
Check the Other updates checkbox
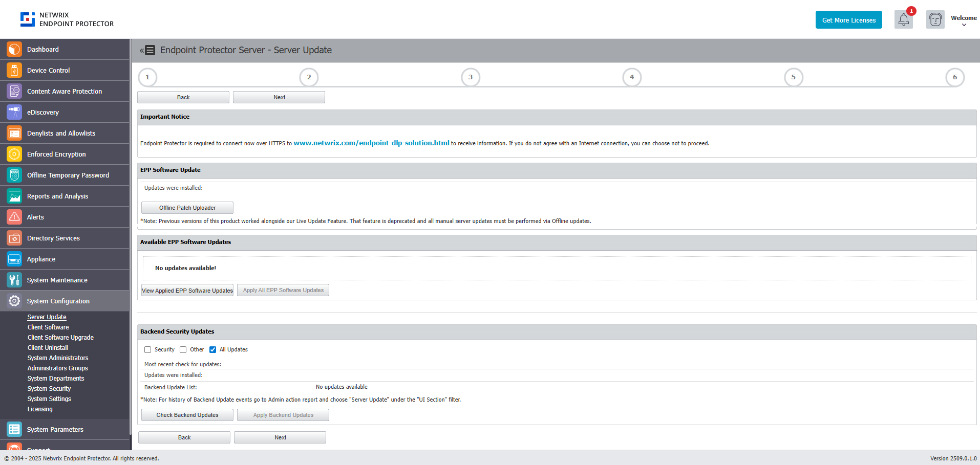pyautogui.click(x=183, y=349)
